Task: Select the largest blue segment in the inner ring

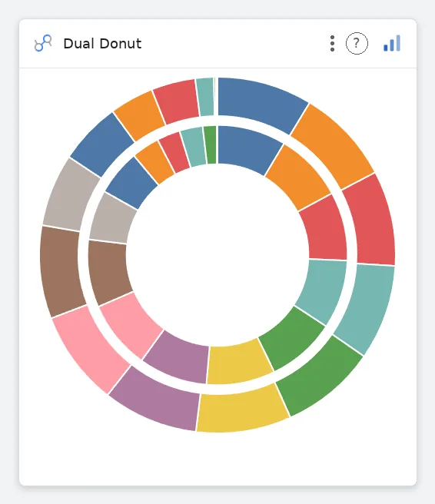Action: [x=247, y=148]
